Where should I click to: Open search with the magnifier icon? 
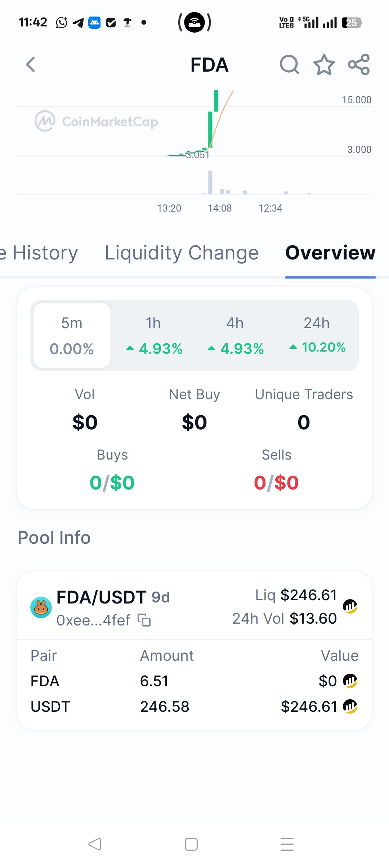click(x=289, y=65)
